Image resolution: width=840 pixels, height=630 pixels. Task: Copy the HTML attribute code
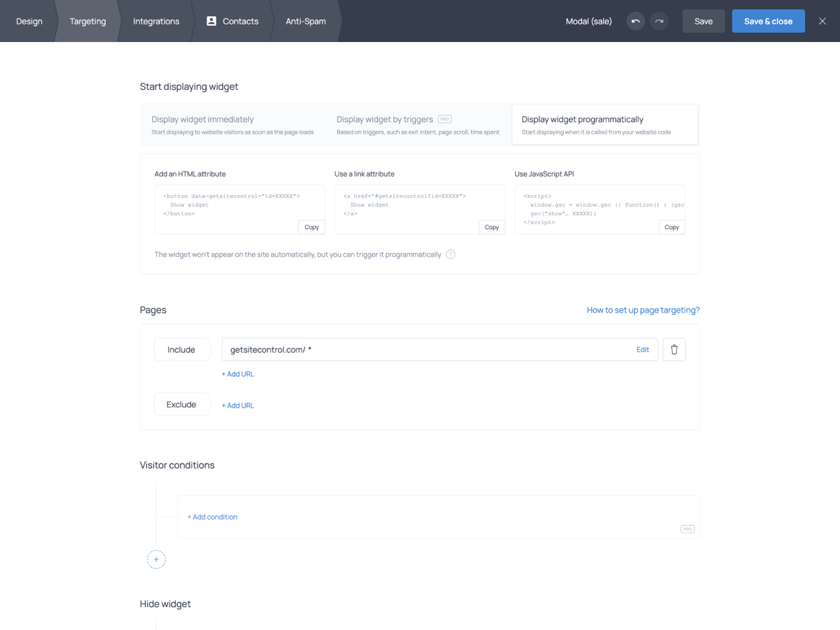312,227
